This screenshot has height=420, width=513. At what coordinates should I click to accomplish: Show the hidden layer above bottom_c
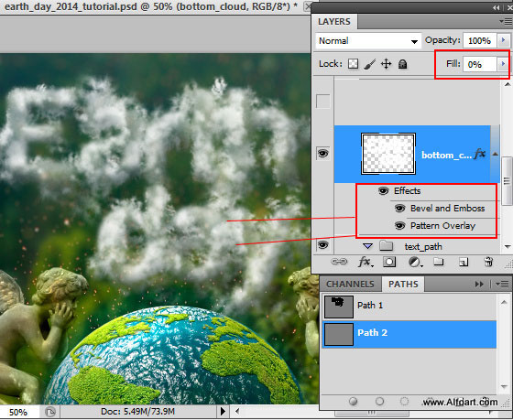[322, 102]
